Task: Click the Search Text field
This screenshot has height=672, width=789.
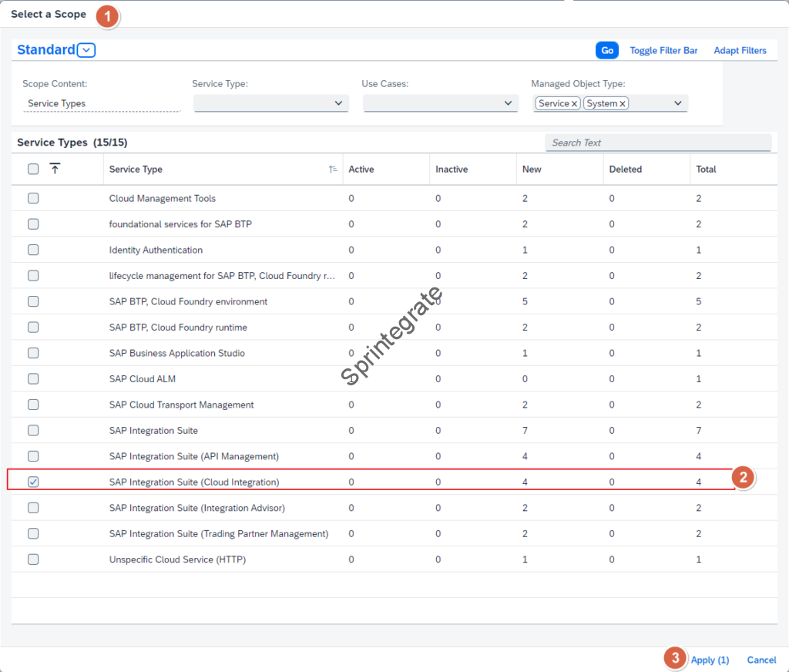Action: click(x=658, y=143)
